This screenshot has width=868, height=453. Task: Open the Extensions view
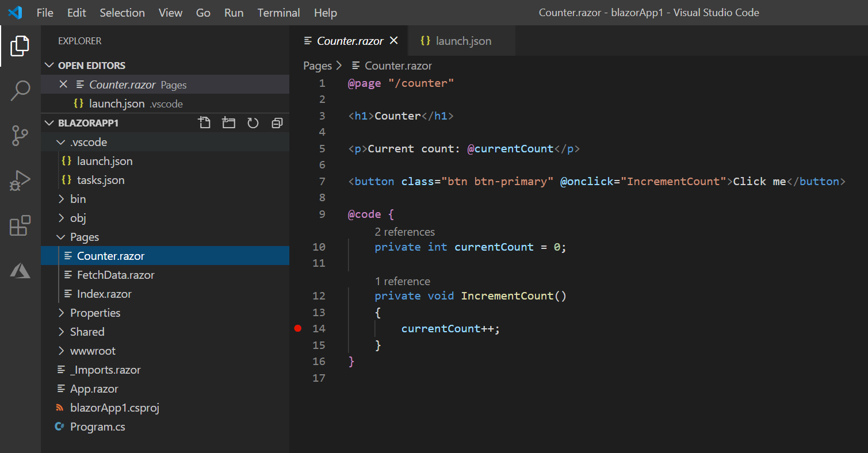click(x=20, y=225)
